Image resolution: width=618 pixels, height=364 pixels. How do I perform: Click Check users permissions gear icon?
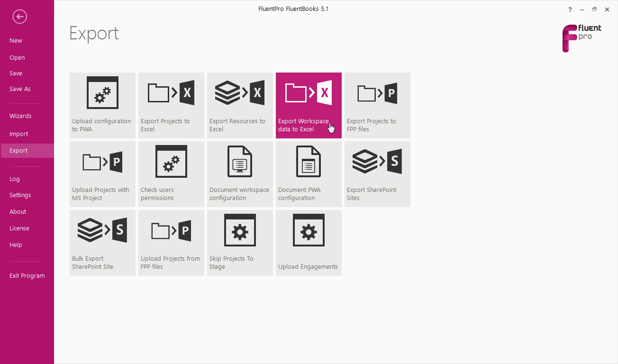[x=171, y=162]
